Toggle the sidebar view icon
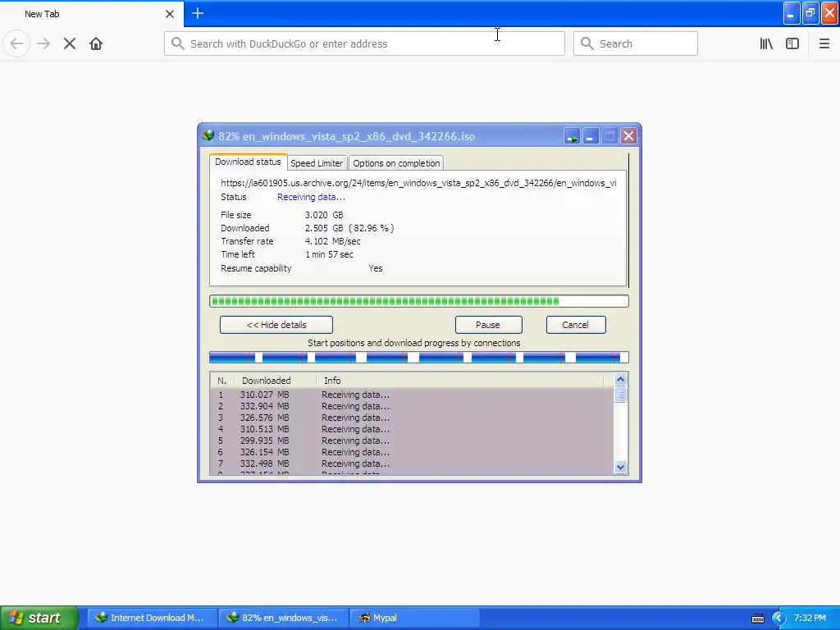Image resolution: width=840 pixels, height=630 pixels. [792, 43]
